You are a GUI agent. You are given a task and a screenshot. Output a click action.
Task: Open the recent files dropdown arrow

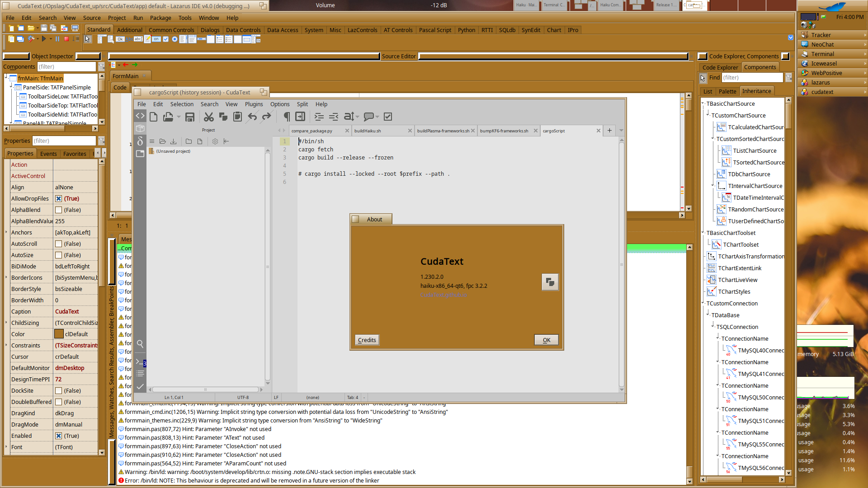click(x=179, y=117)
